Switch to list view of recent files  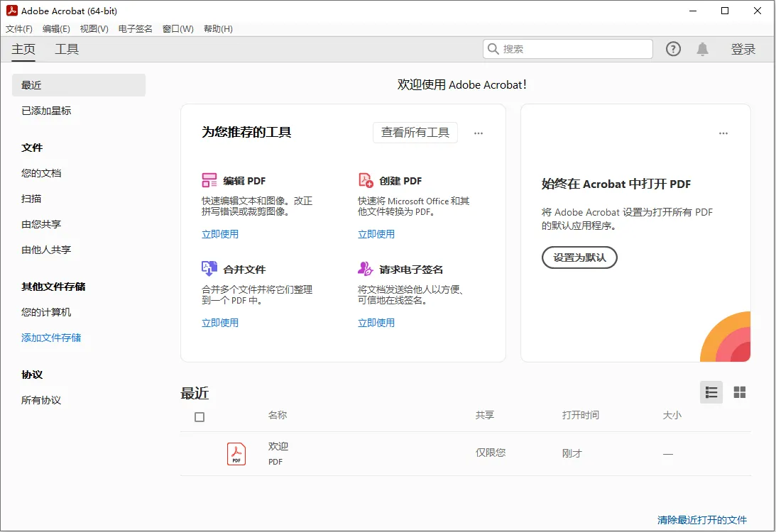pos(711,392)
